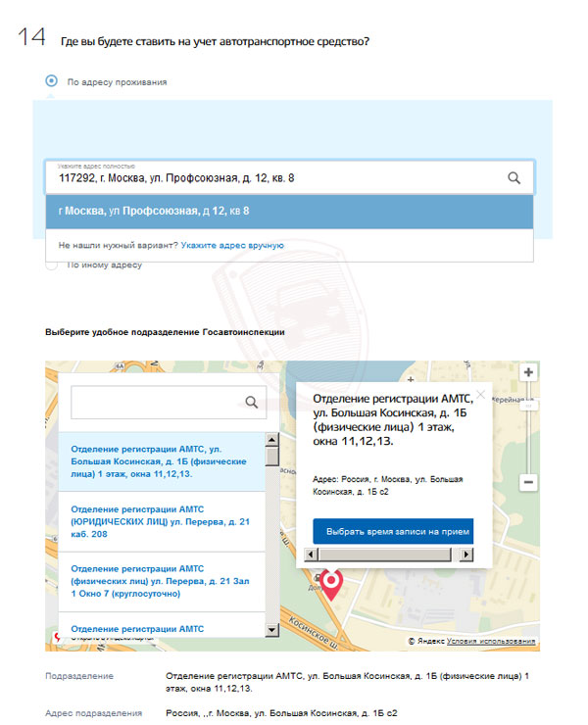Select Большая Косинская department in list

(x=159, y=460)
